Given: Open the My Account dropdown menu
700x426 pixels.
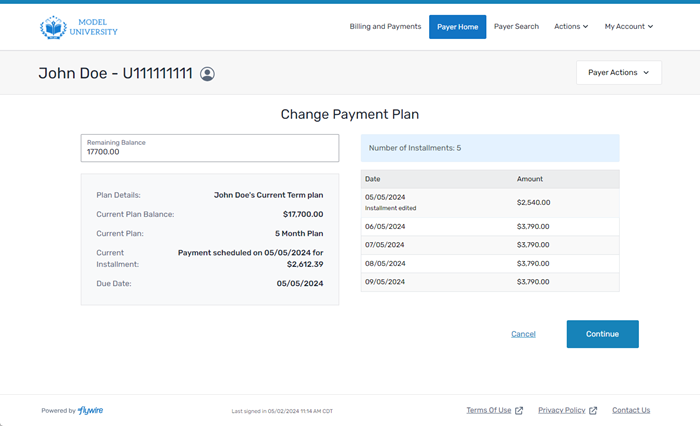Looking at the screenshot, I should 628,27.
